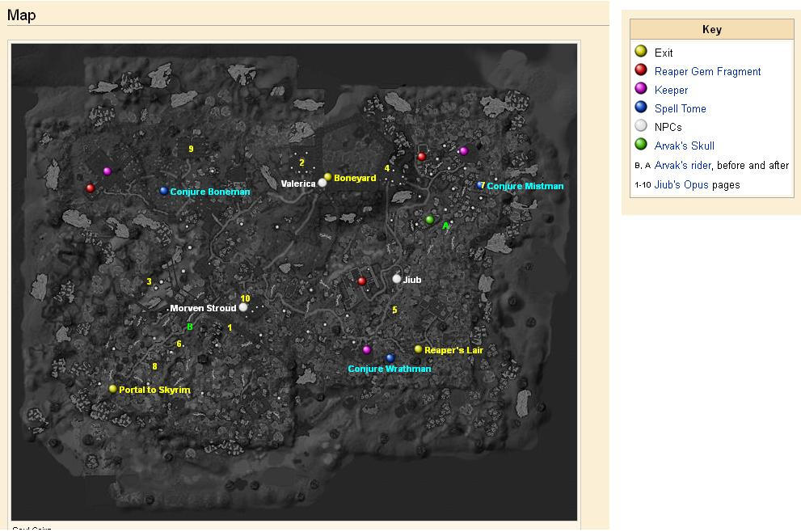
Task: Click Jiub's Opus page 6 marker
Action: click(x=179, y=344)
